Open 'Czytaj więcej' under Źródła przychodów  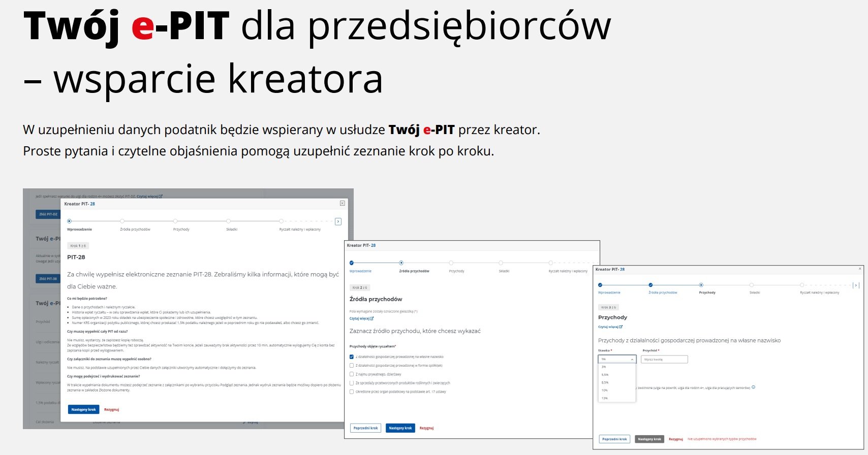point(361,318)
